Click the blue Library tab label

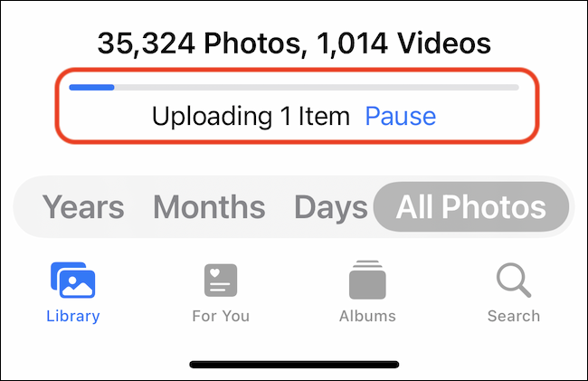[73, 316]
